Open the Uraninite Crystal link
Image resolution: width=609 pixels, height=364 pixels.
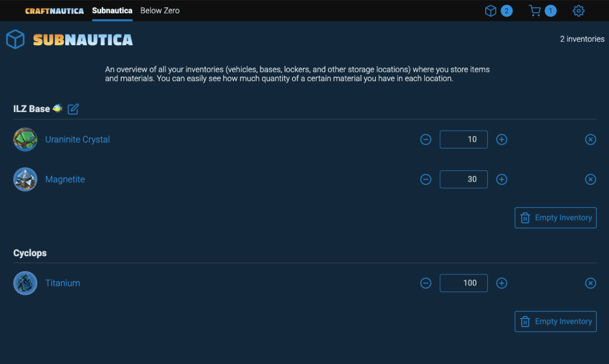78,139
